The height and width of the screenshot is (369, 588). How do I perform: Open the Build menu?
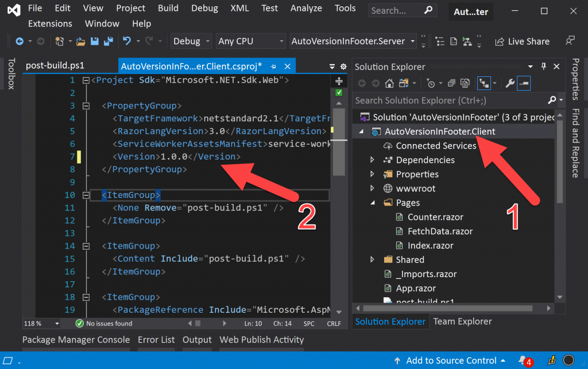(168, 8)
